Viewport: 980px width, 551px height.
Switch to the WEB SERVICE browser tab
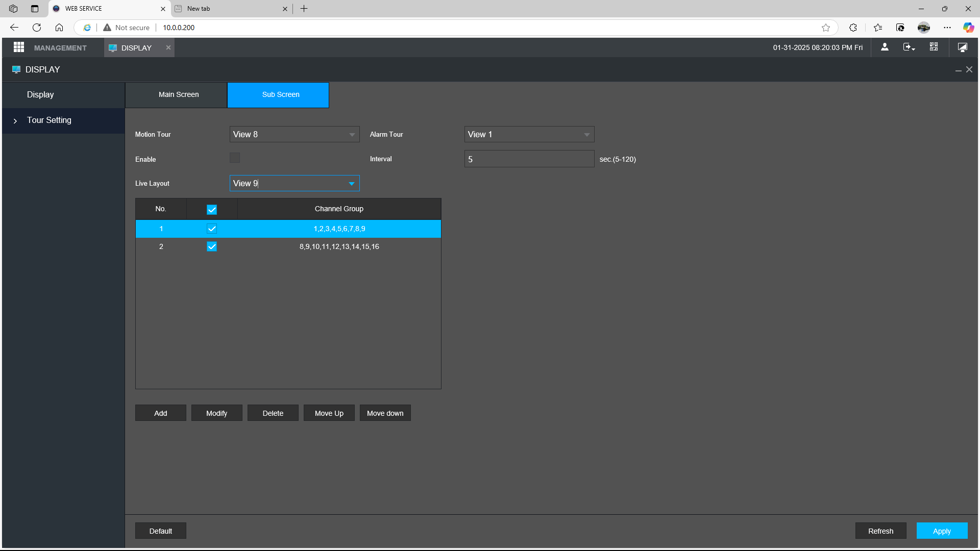point(109,9)
